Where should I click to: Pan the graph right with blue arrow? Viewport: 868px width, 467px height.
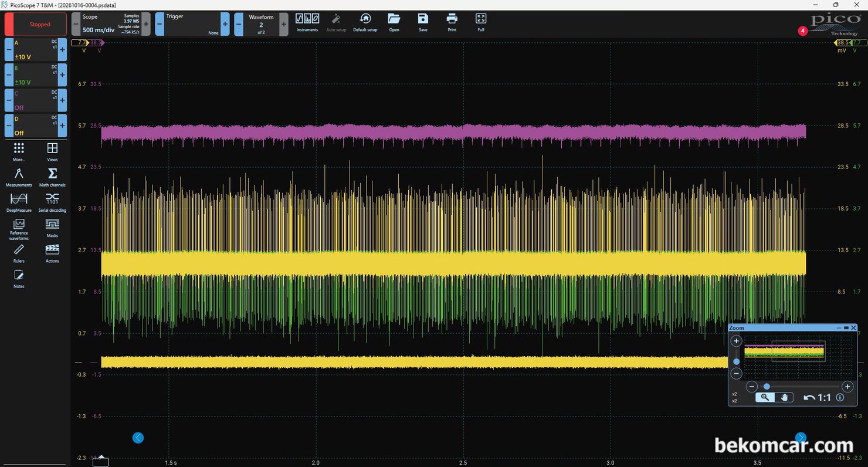[x=801, y=438]
